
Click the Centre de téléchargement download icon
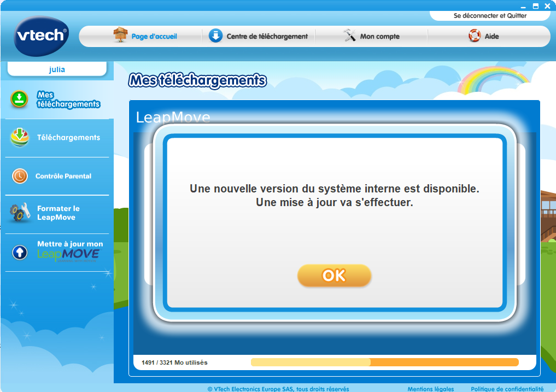point(215,36)
